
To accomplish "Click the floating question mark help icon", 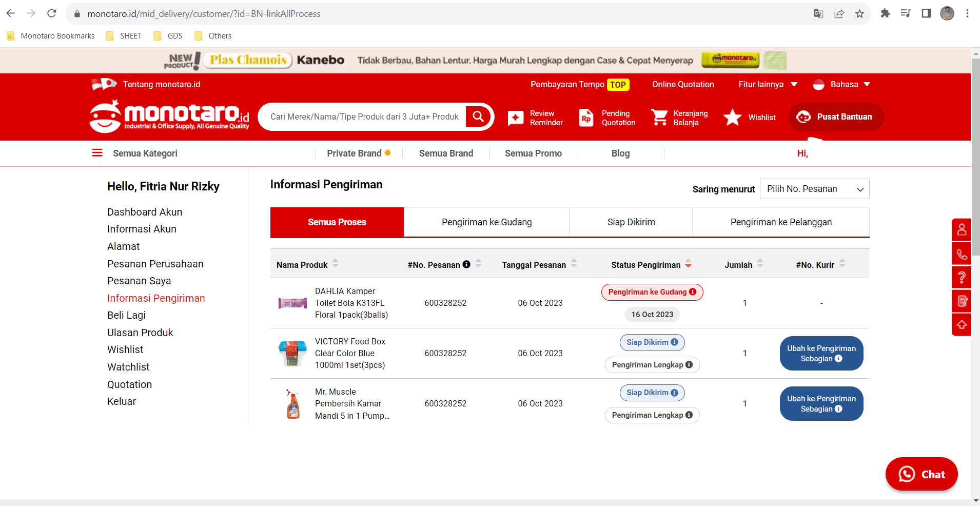I will (x=962, y=278).
